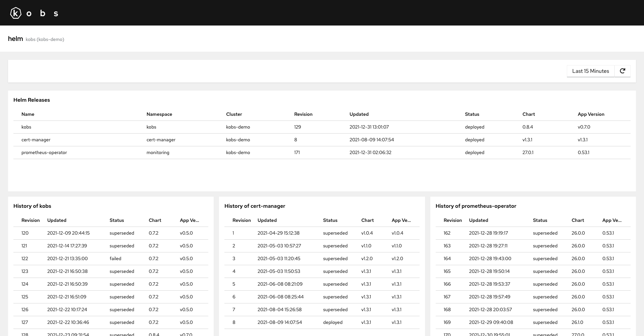Click the History of prometheus-operator panel title
This screenshot has width=644, height=336.
476,206
